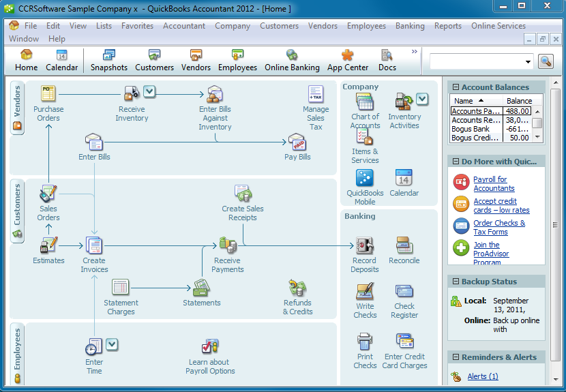Viewport: 566px width, 392px height.
Task: Click Enter Bills Against Inventory icon
Action: [x=215, y=94]
